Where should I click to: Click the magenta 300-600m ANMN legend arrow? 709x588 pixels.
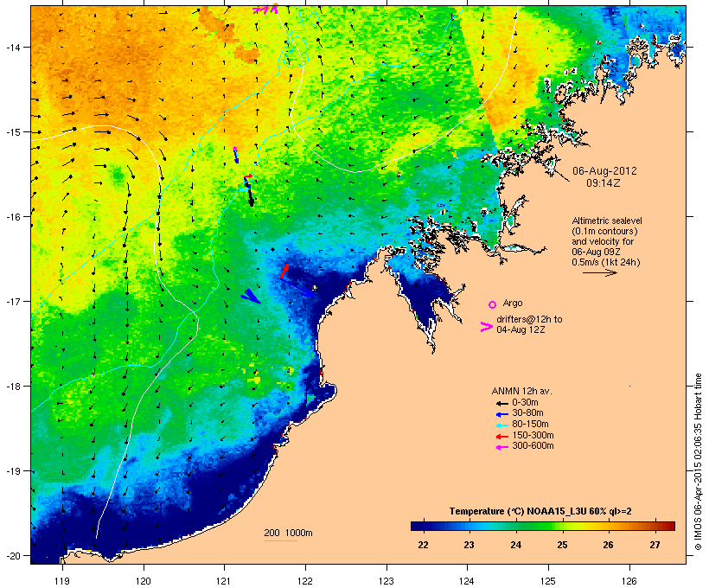[x=501, y=447]
